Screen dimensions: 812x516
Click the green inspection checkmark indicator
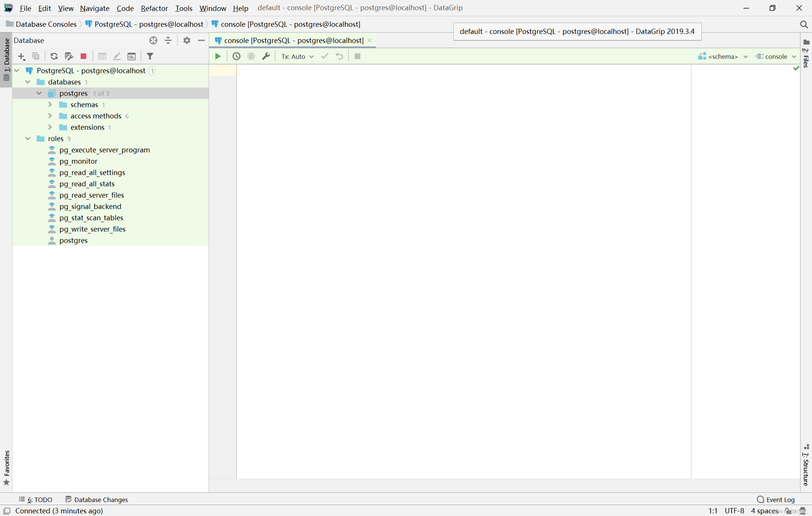coord(796,68)
